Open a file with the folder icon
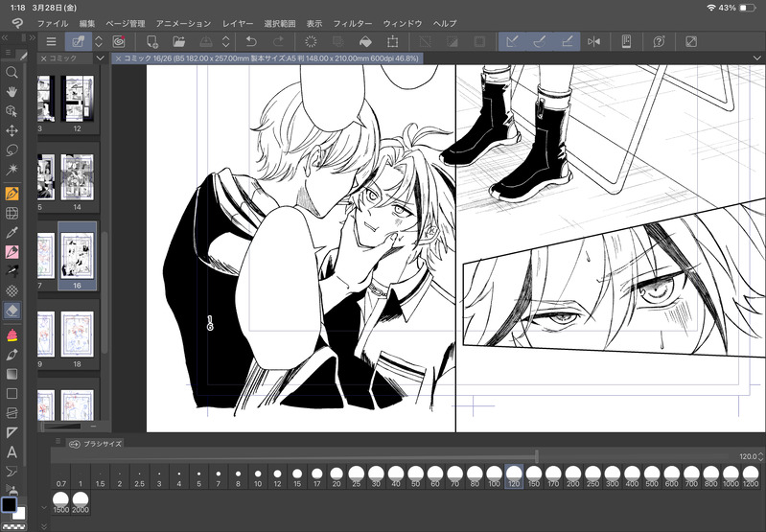This screenshot has width=766, height=532. (x=179, y=42)
